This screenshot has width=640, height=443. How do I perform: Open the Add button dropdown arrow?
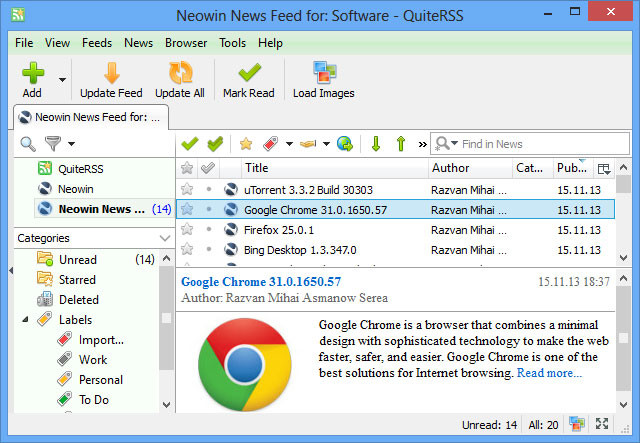pos(62,80)
